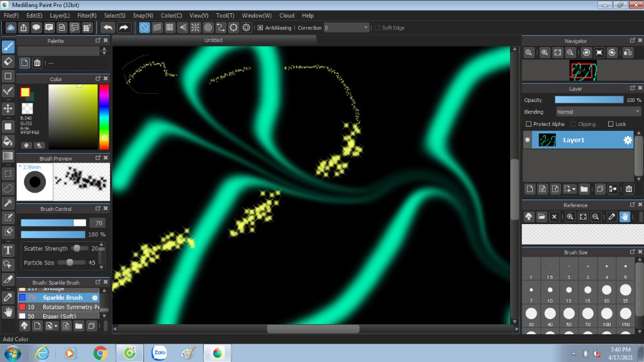Screen dimensions: 644x362
Task: Undock the Palette panel
Action: click(97, 40)
